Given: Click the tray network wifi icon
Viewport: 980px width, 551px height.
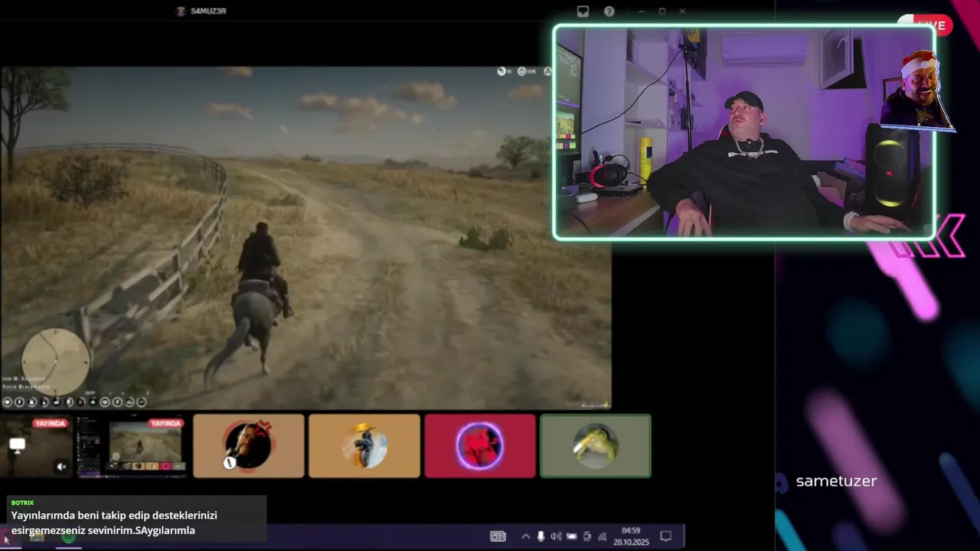Looking at the screenshot, I should tap(602, 536).
